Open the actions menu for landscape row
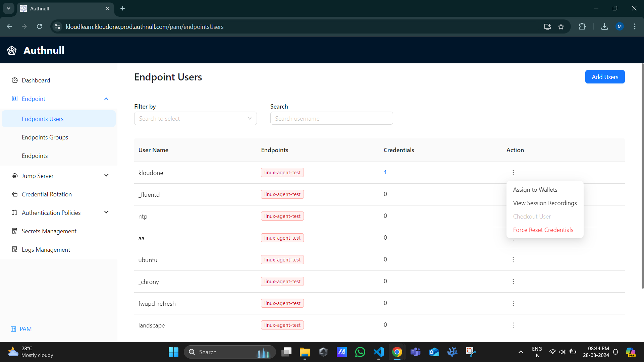Viewport: 644px width, 362px height. 513,325
